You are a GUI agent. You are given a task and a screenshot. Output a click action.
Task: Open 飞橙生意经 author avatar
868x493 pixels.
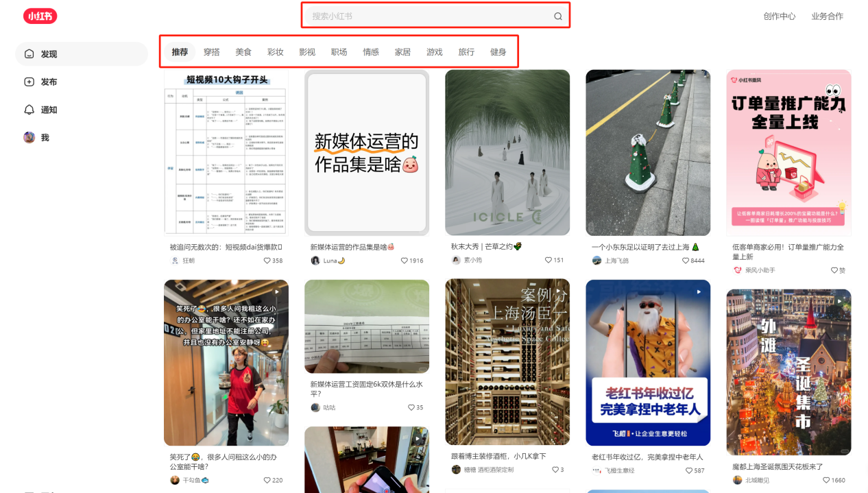click(596, 470)
